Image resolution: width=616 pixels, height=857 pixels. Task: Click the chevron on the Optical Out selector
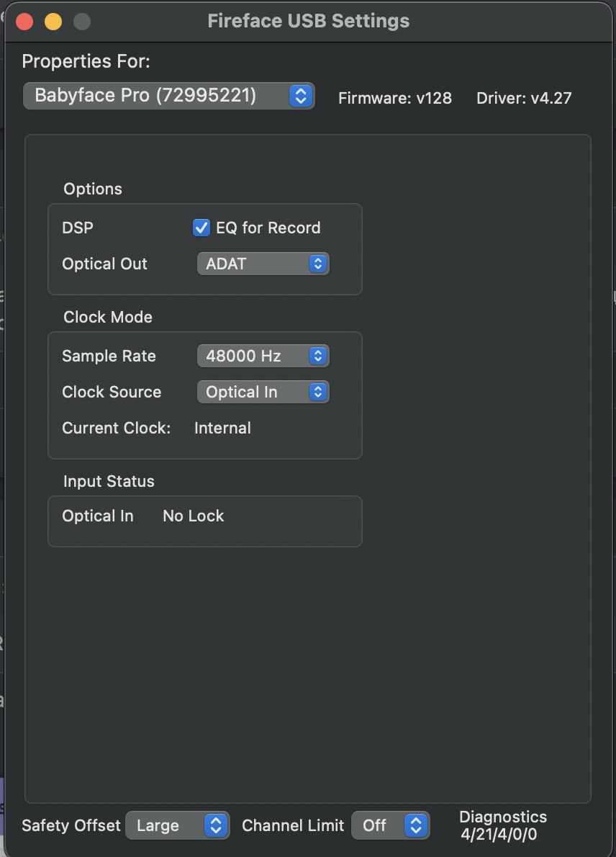click(x=317, y=264)
